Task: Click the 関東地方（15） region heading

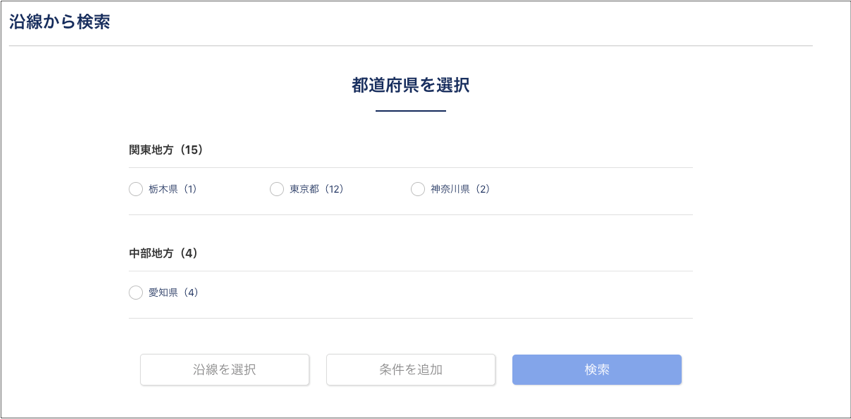Action: pyautogui.click(x=166, y=150)
